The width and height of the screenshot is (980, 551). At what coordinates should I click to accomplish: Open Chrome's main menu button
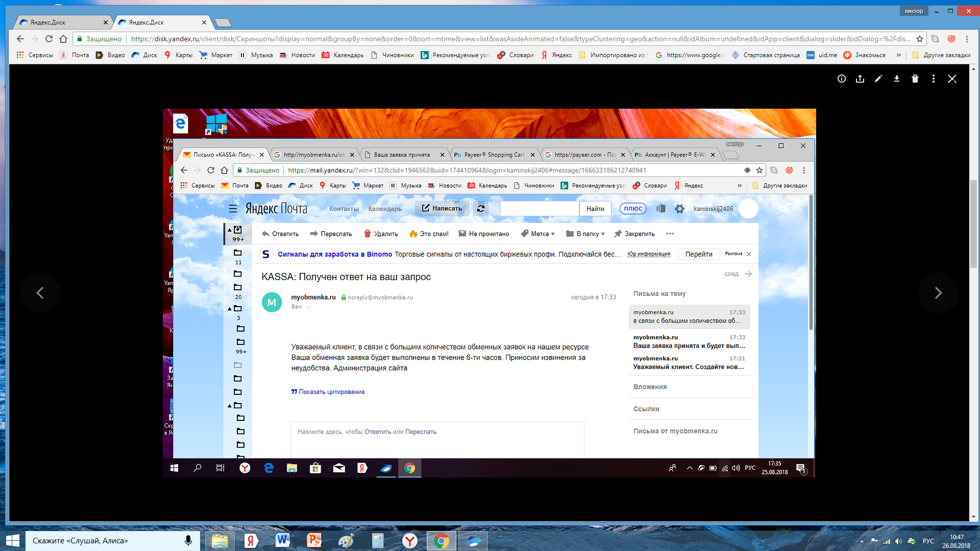click(967, 39)
